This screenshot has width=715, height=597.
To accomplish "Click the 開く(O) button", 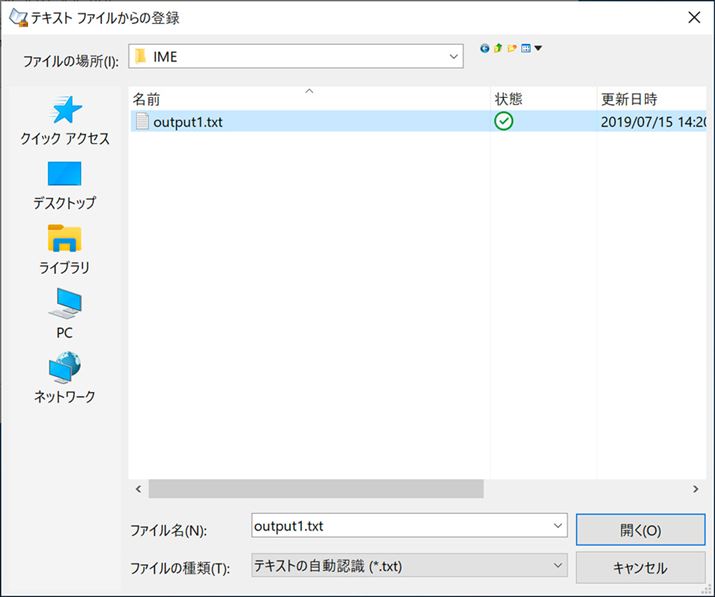I will [x=640, y=530].
